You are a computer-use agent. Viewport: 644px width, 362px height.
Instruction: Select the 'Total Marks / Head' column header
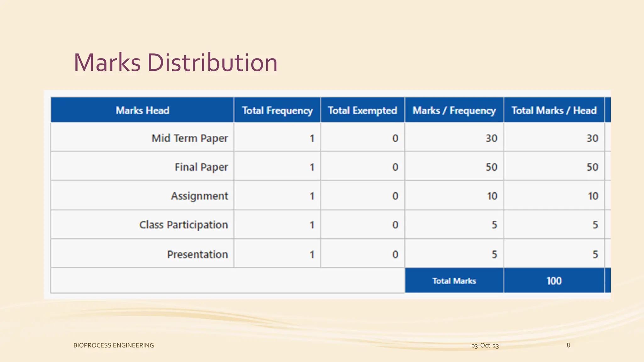554,110
